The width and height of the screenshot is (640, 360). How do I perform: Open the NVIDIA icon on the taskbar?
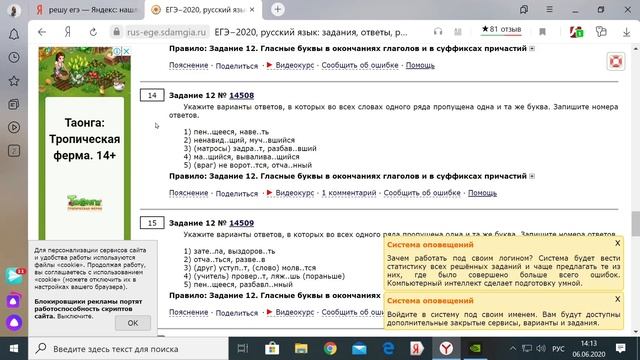(475, 349)
